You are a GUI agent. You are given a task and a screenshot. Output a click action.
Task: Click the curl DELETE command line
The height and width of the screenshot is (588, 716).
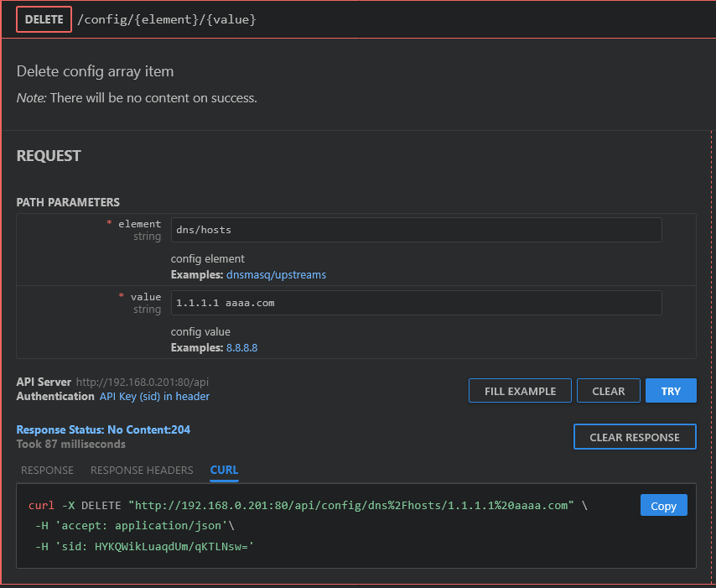point(302,506)
